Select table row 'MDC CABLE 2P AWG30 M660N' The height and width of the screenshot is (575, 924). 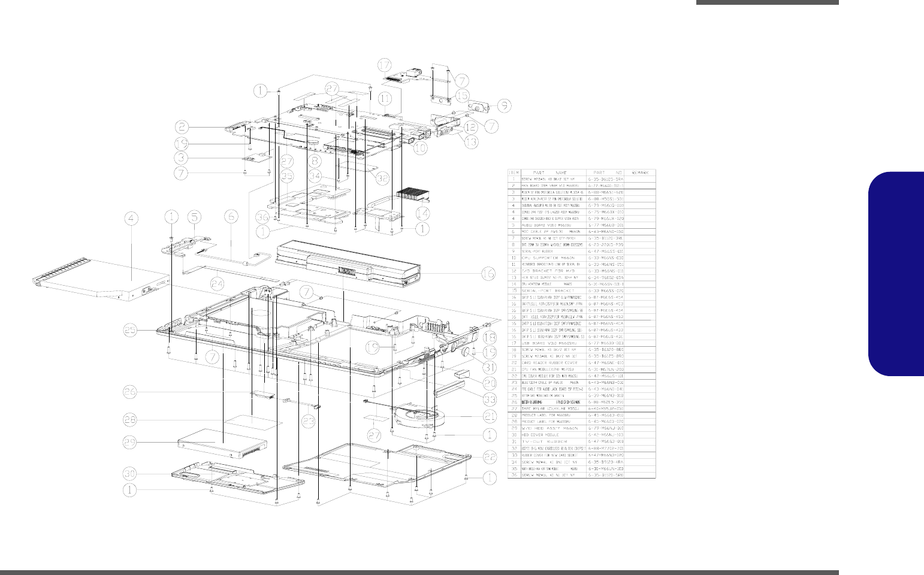click(582, 231)
